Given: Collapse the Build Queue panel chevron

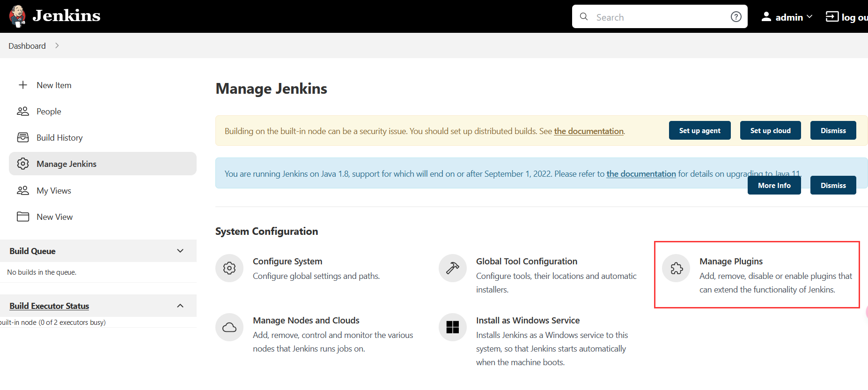Looking at the screenshot, I should click(180, 251).
